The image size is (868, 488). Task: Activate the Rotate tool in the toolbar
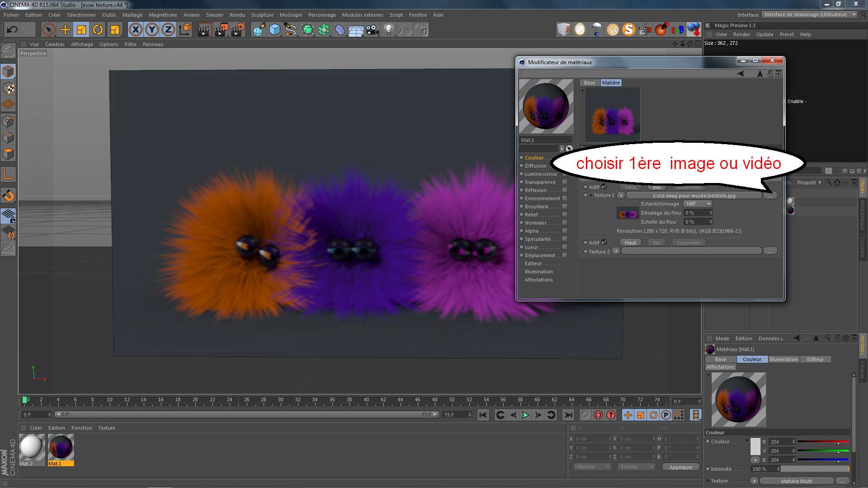click(x=98, y=30)
